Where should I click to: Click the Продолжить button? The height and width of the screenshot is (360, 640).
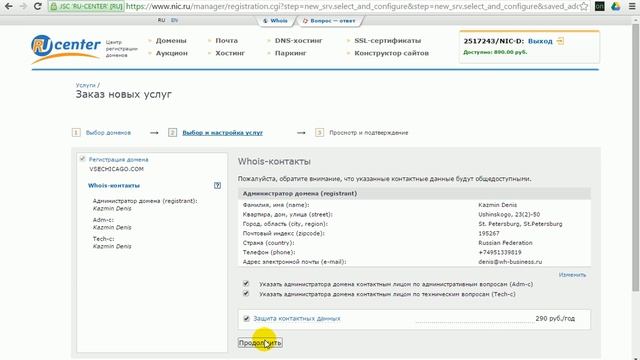click(260, 343)
